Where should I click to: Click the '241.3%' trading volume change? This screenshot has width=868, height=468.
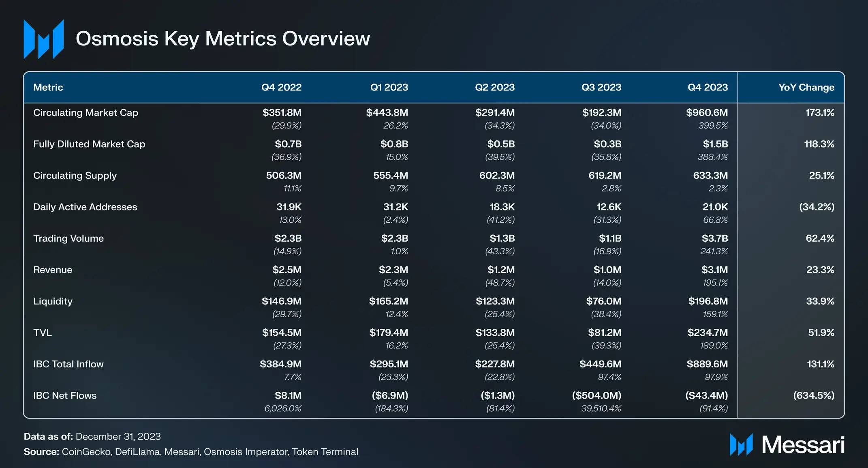(x=714, y=251)
